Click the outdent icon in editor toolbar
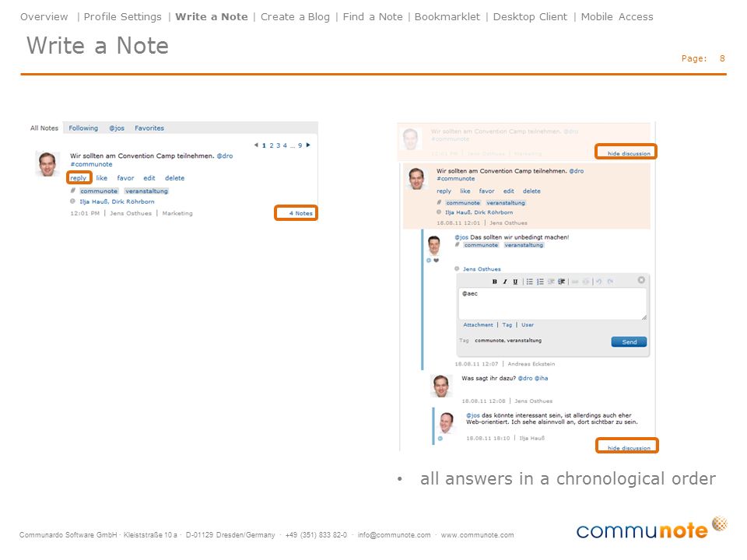Viewport: 747px width, 560px height. click(x=551, y=282)
